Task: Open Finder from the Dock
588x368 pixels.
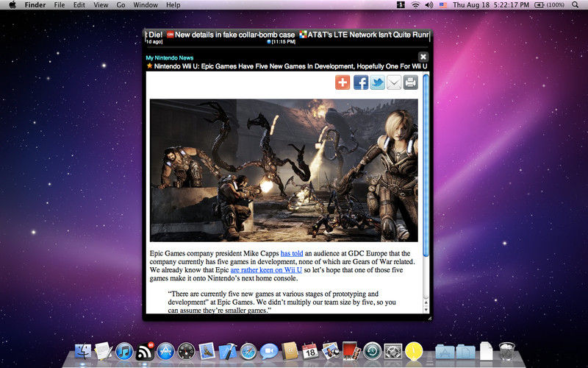Action: (83, 352)
